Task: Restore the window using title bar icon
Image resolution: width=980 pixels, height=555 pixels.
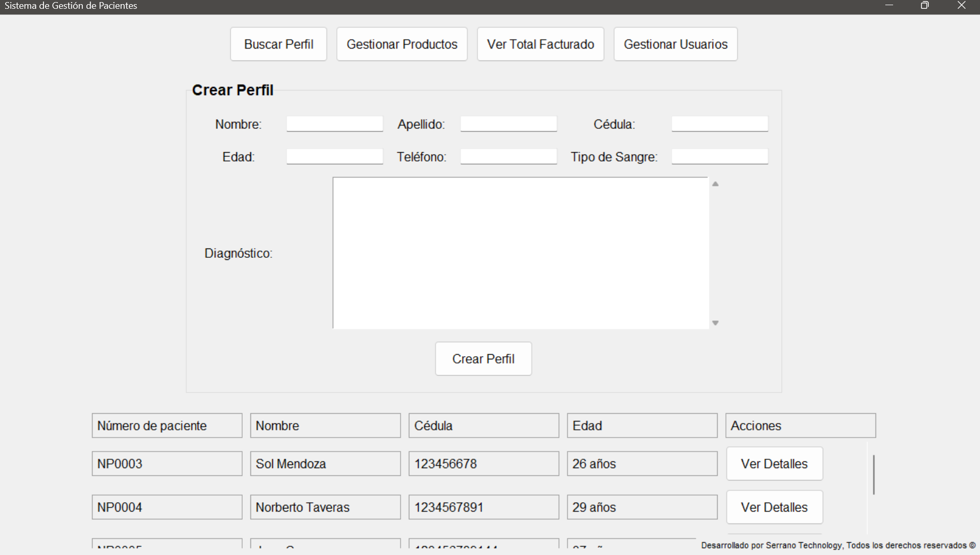Action: coord(925,6)
